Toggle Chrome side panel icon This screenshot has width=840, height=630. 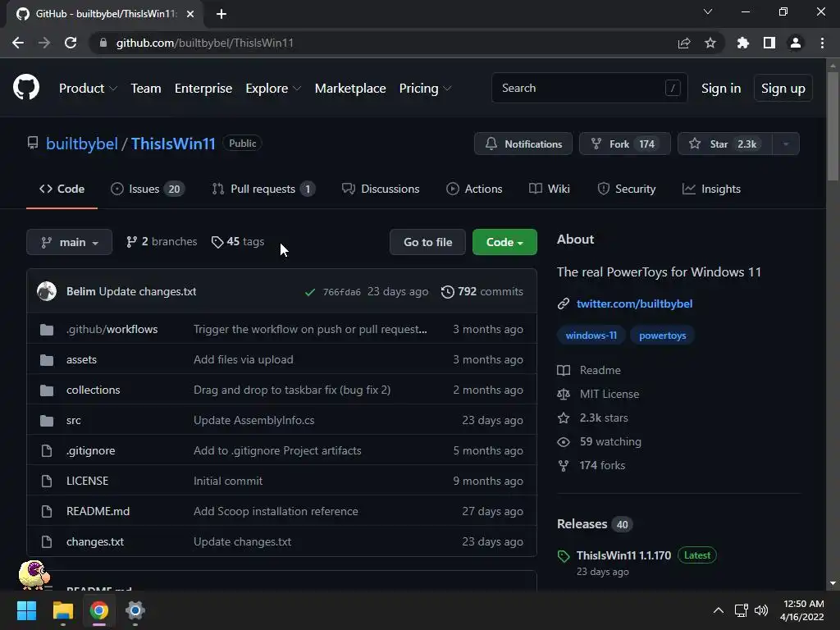coord(769,43)
